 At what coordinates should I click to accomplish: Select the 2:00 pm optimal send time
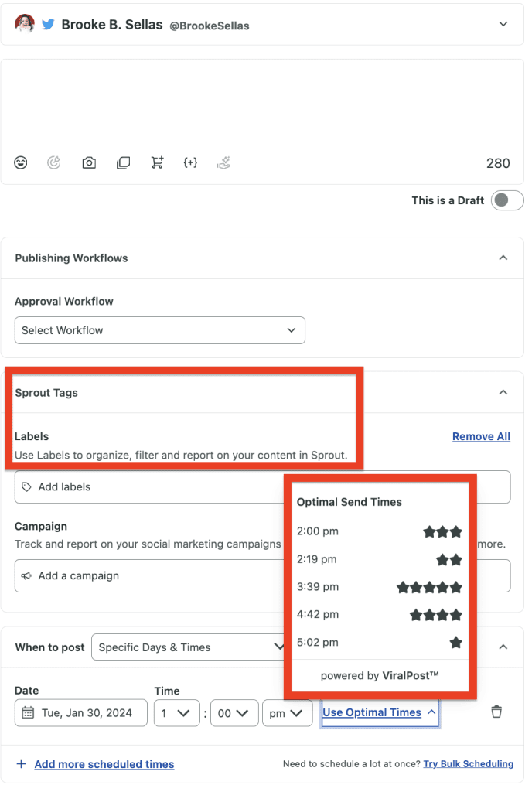[x=380, y=531]
